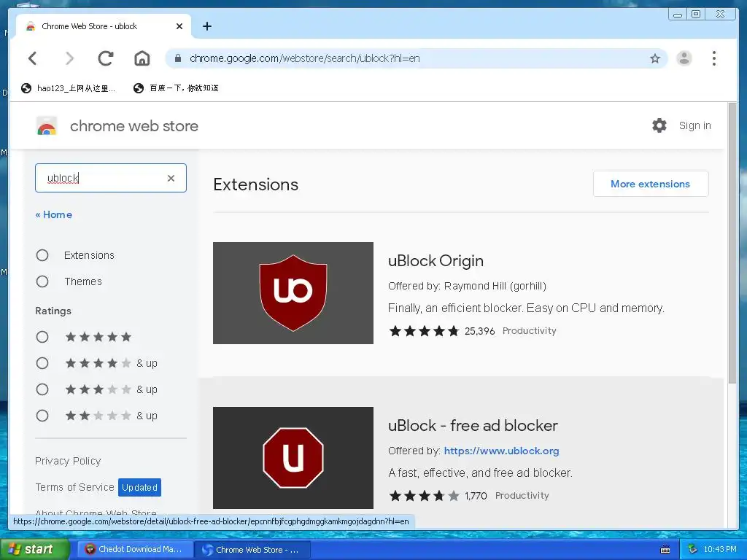Open the Windows start button

(34, 549)
